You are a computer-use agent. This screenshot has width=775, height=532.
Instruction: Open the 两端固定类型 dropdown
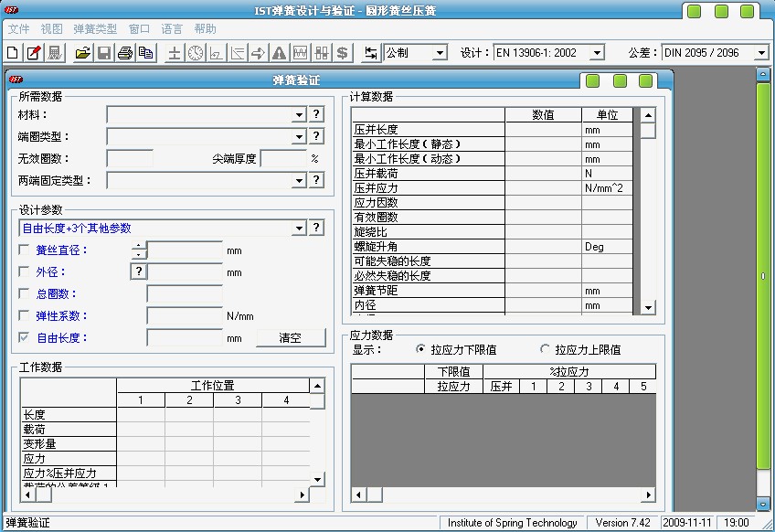click(x=299, y=180)
